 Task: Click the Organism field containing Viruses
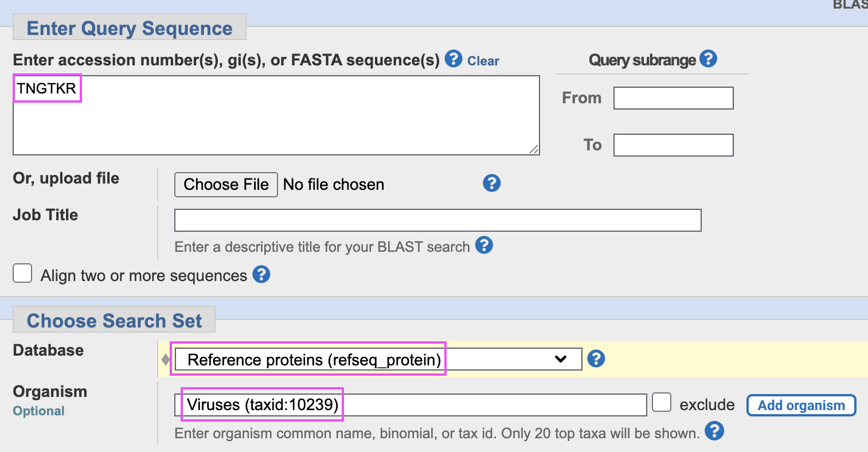click(410, 405)
